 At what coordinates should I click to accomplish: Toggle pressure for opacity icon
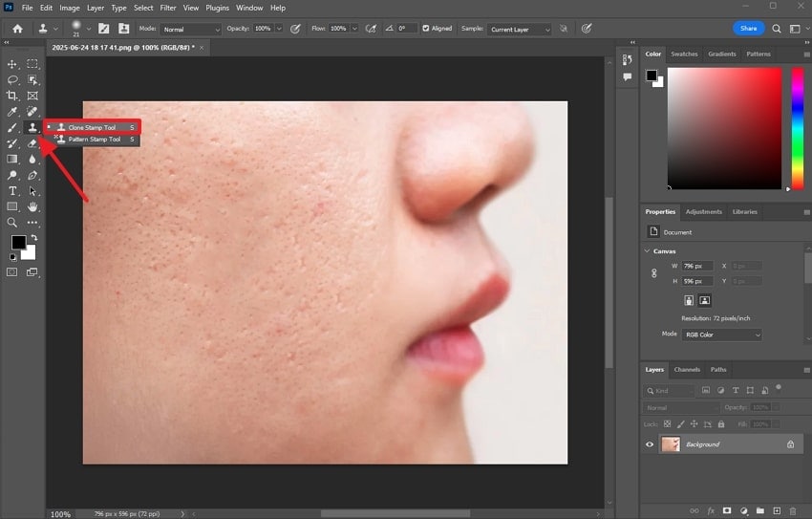[x=295, y=29]
